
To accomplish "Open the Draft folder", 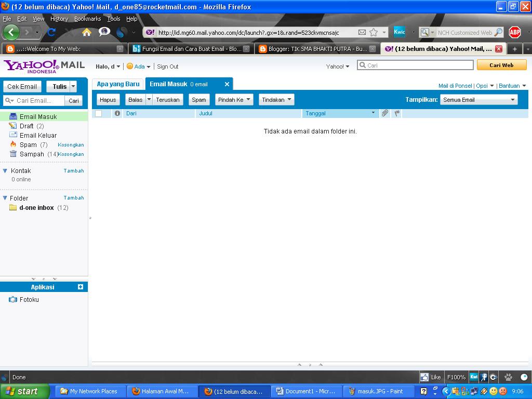I will pyautogui.click(x=26, y=126).
